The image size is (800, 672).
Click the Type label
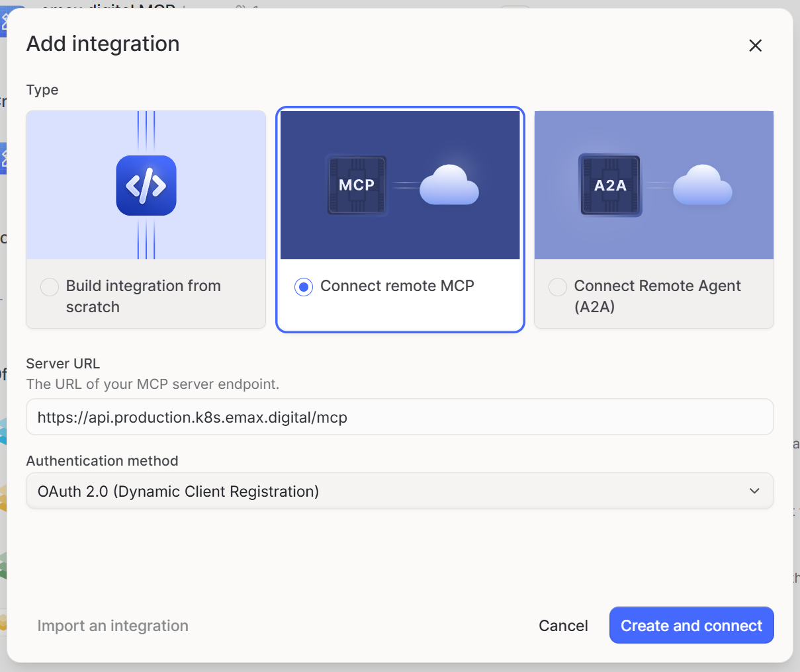[x=42, y=90]
